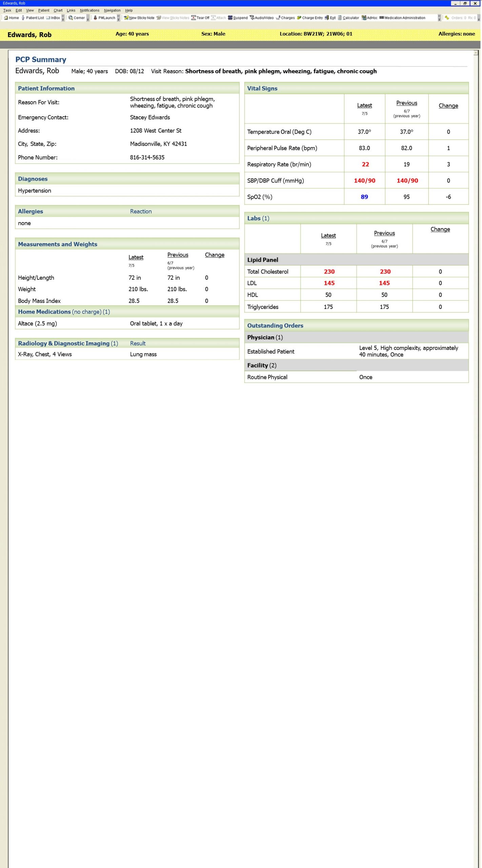Tear Off the current view
This screenshot has width=482, height=868.
tap(200, 18)
